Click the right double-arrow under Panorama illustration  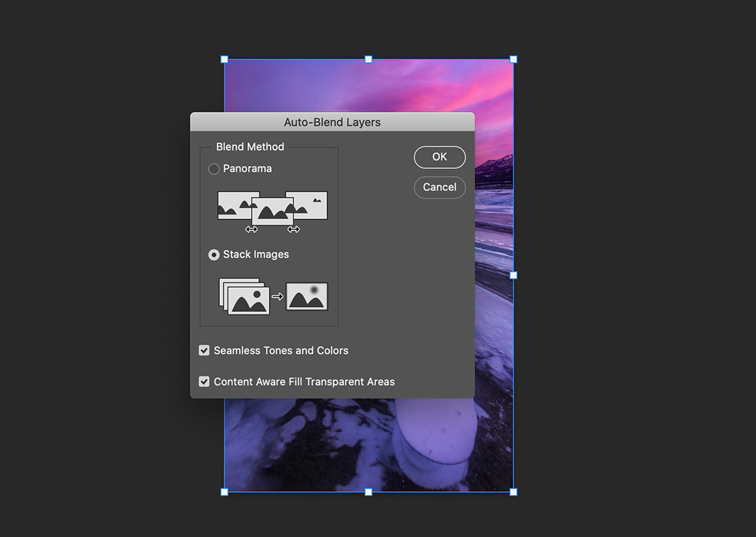[294, 229]
